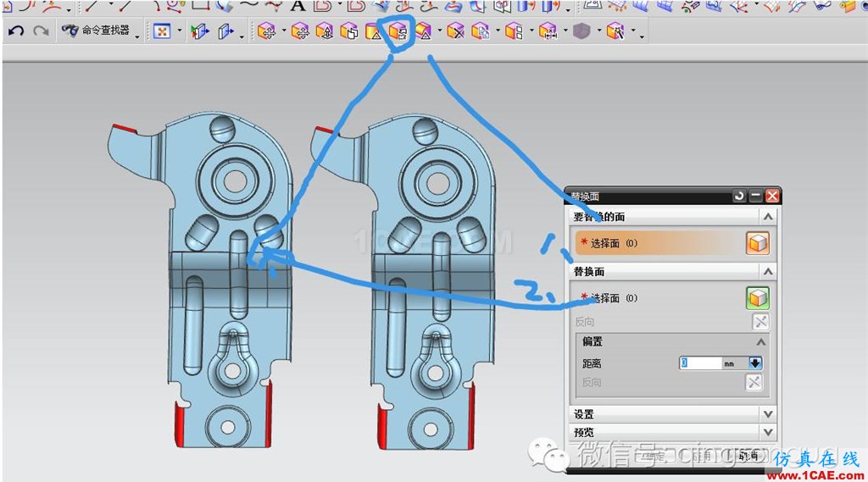Click the Fit view icon
The height and width of the screenshot is (482, 868).
click(162, 31)
